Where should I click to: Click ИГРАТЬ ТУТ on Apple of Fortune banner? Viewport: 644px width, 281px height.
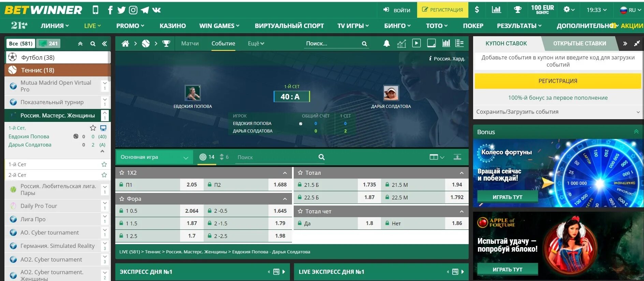tap(508, 269)
